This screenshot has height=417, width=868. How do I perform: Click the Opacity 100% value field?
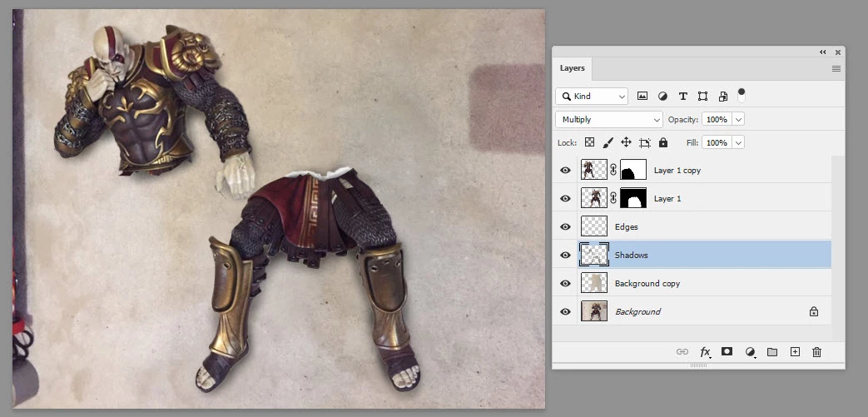coord(717,119)
